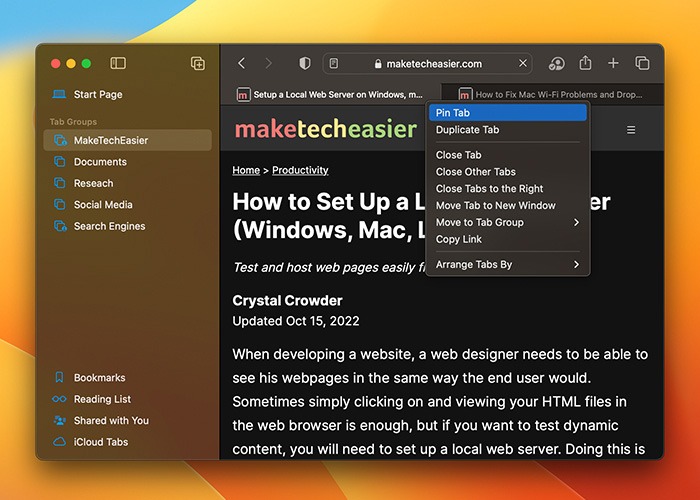700x500 pixels.
Task: Click the favicon of the Mac Wi-Fi tab
Action: 465,94
